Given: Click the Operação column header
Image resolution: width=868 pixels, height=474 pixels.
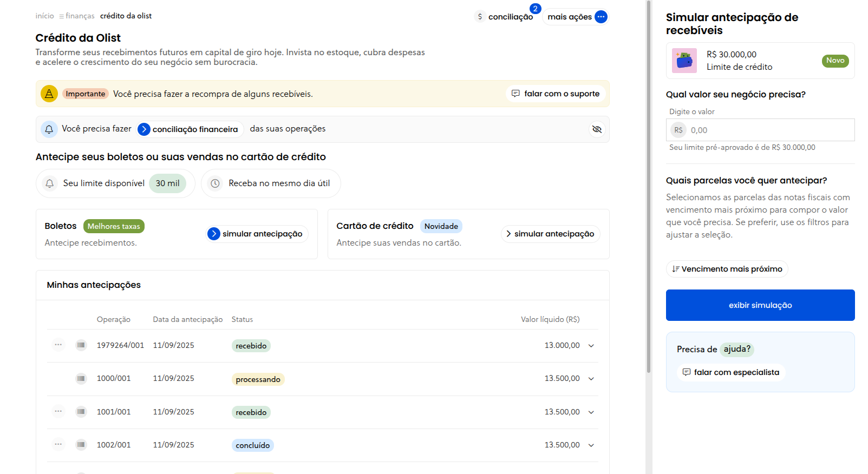Looking at the screenshot, I should click(114, 319).
